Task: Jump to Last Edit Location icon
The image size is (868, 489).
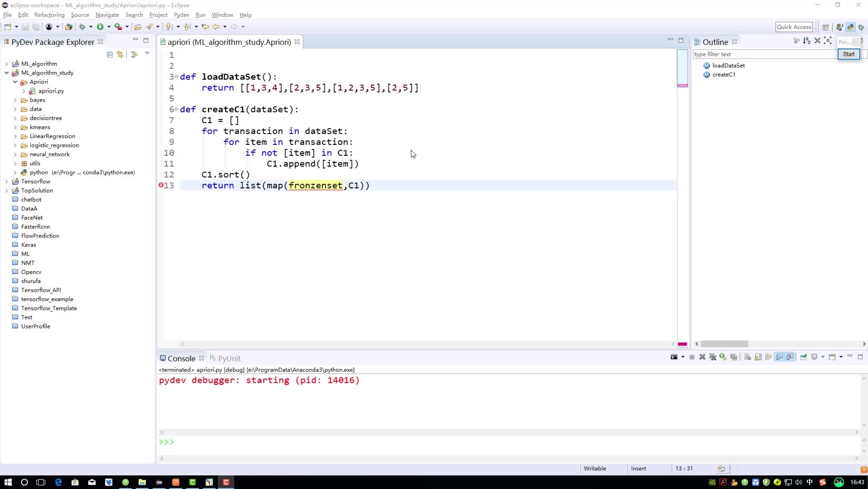Action: pos(205,27)
